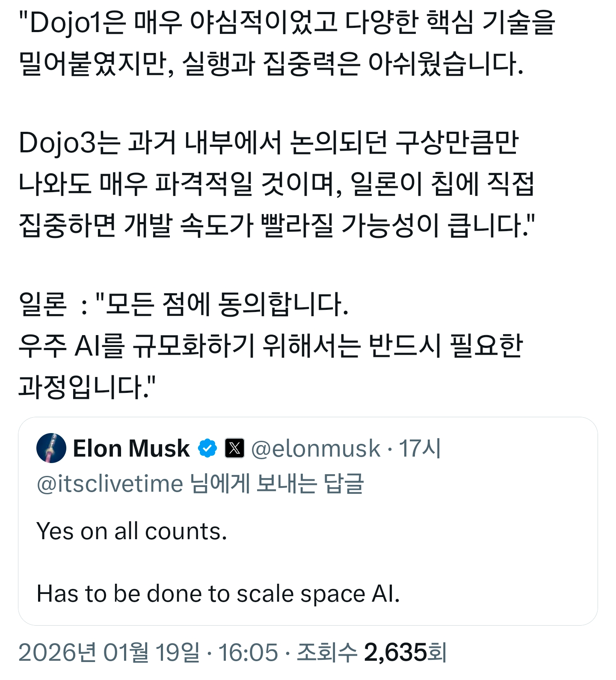Click the line starting with "Dojo1은 매우"
Viewport: 616px width, 680px height.
pos(287,22)
